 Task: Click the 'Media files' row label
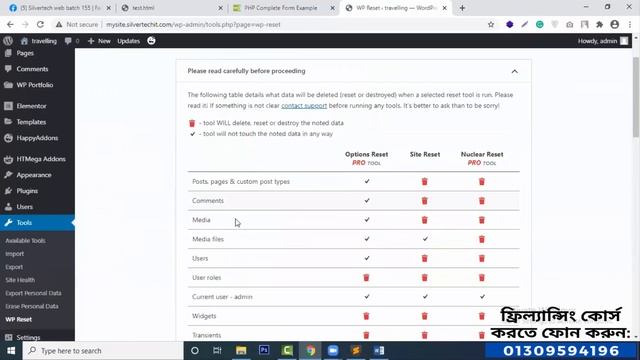tap(208, 239)
